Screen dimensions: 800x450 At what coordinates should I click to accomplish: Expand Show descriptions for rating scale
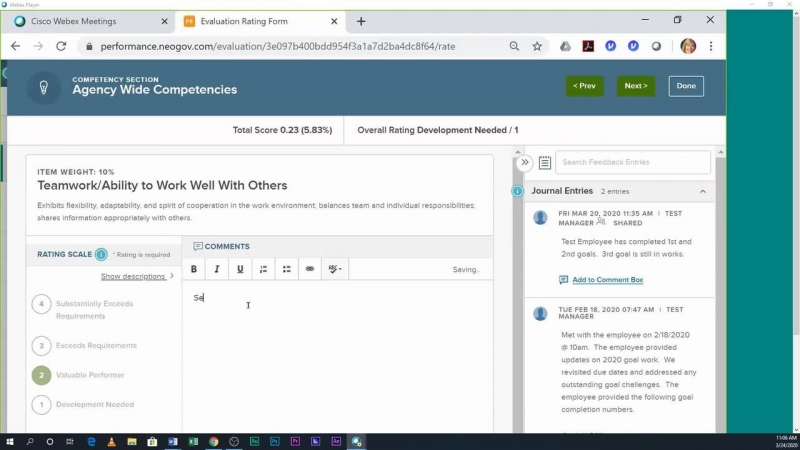pos(136,276)
